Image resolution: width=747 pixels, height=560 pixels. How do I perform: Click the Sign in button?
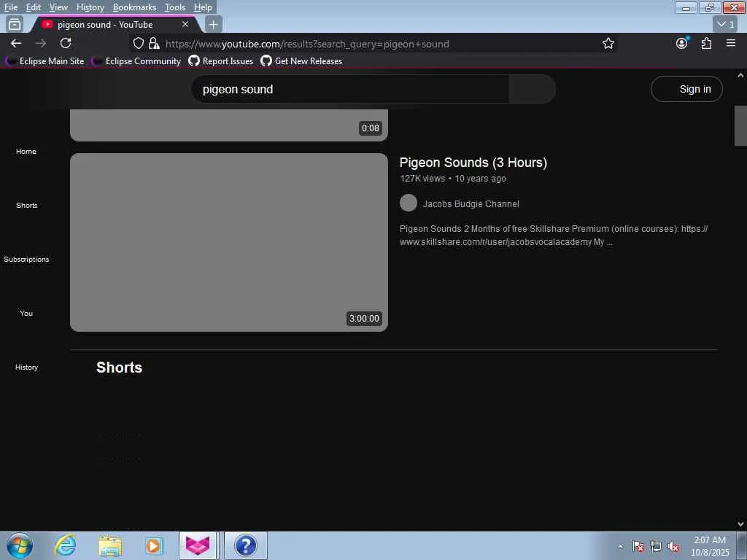tap(686, 89)
